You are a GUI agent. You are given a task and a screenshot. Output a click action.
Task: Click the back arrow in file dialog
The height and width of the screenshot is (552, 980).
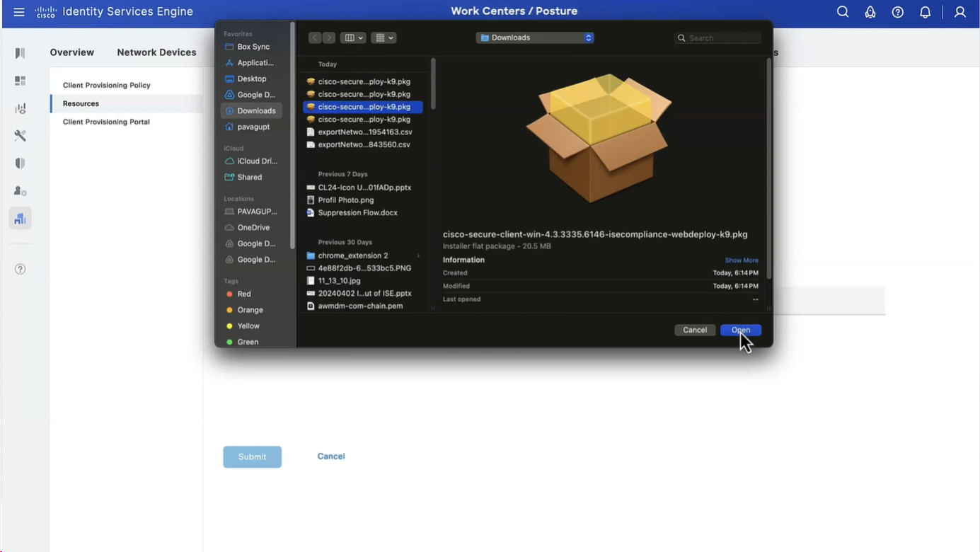pos(316,38)
